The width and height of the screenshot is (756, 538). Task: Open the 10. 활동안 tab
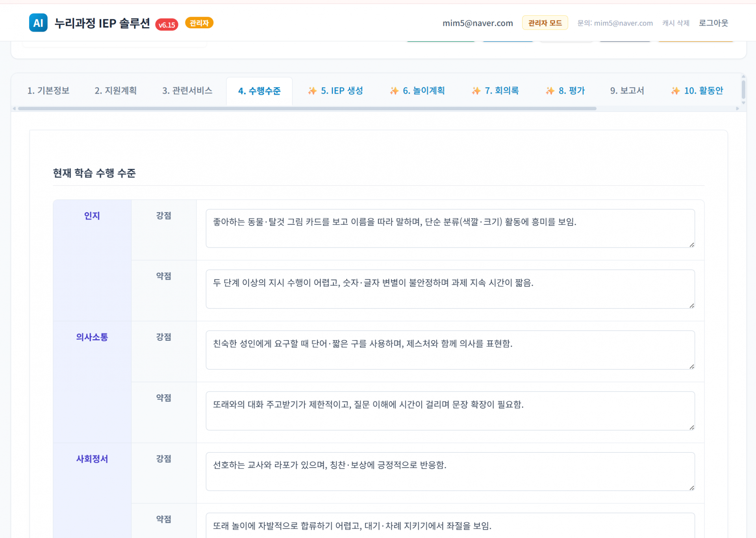(697, 91)
